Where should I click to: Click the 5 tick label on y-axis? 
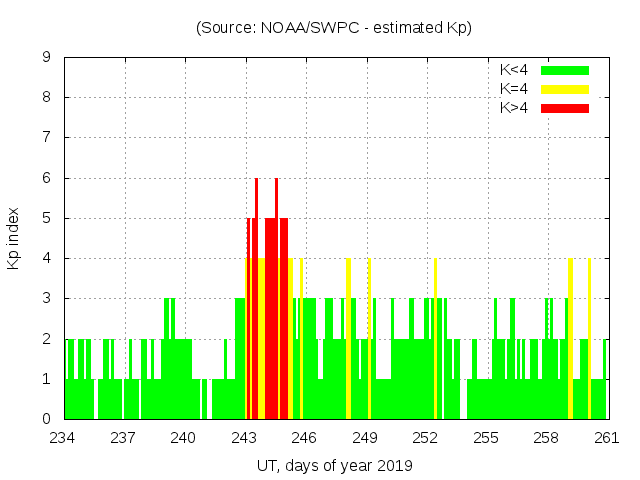tap(47, 218)
